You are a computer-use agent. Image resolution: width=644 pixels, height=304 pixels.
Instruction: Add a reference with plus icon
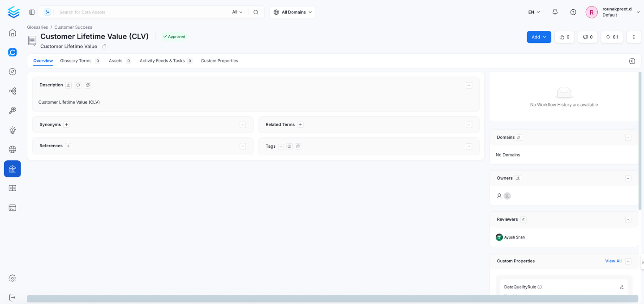point(68,146)
